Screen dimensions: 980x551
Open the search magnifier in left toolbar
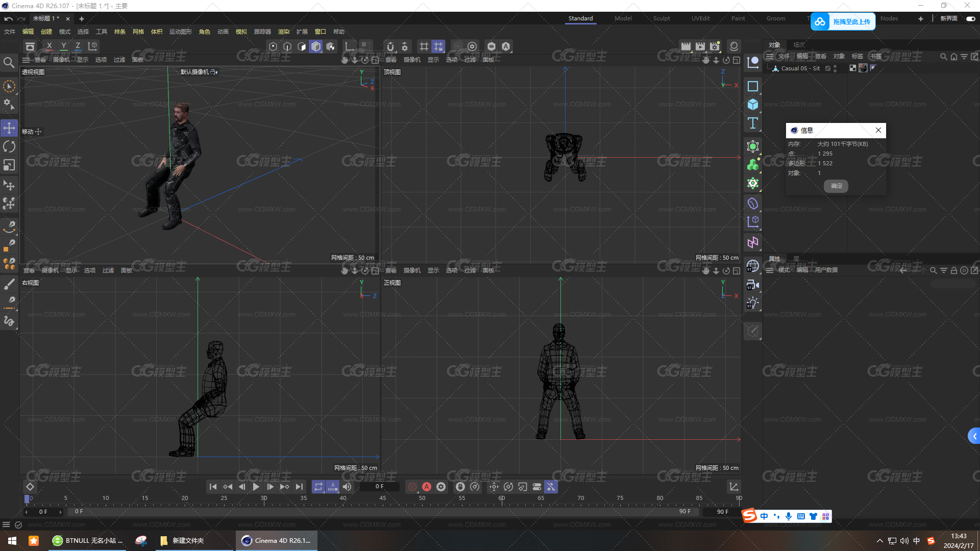[x=9, y=63]
